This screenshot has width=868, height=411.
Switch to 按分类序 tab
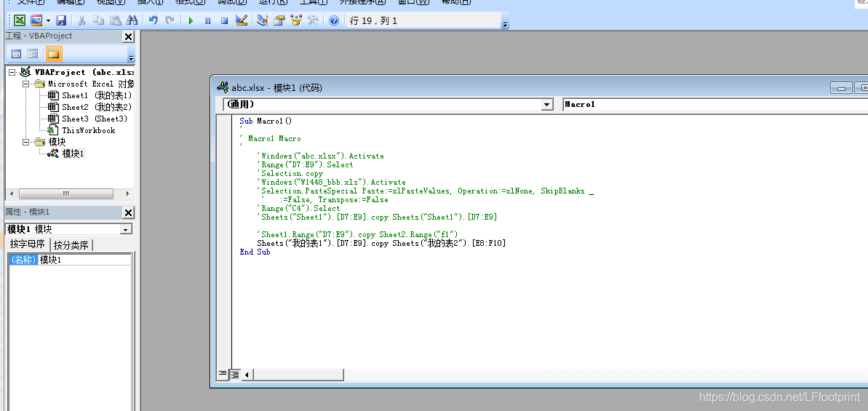(71, 245)
